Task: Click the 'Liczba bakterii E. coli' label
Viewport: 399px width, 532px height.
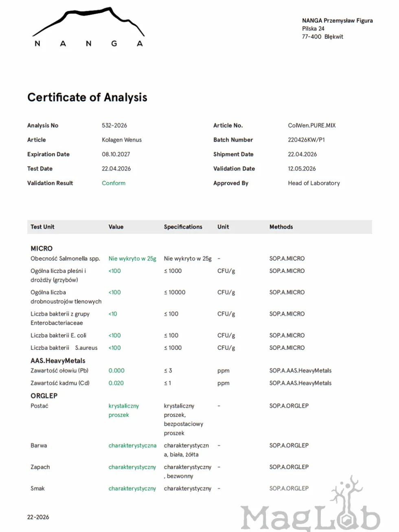Action: tap(58, 336)
